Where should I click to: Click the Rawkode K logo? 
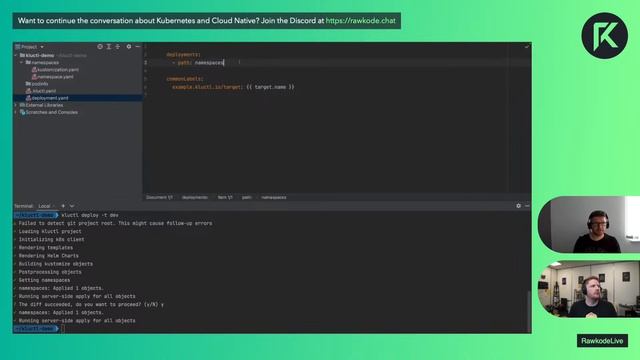coord(604,36)
